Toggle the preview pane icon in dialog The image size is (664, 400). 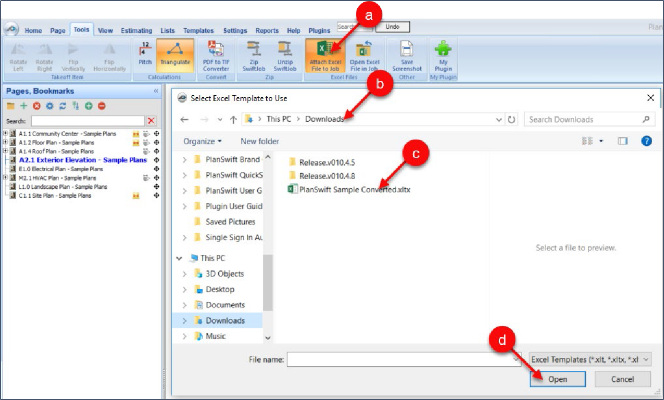622,141
